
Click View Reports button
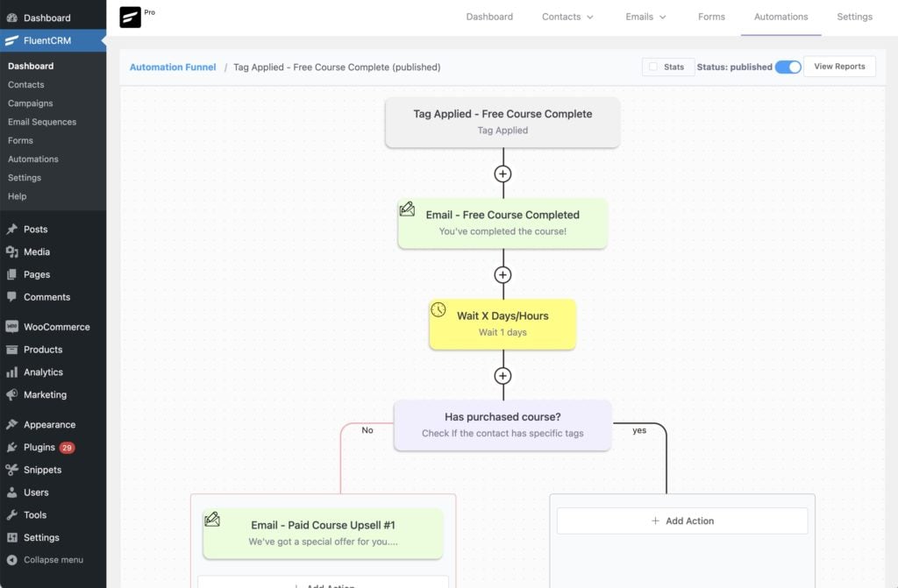point(839,67)
